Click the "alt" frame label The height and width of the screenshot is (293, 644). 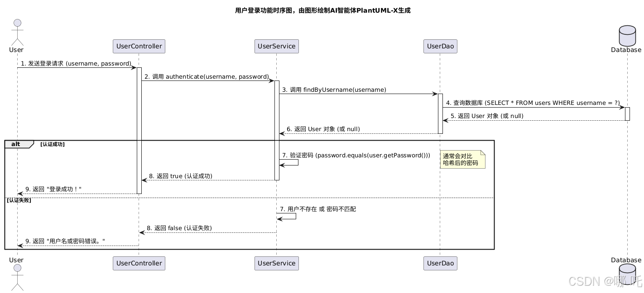point(19,144)
